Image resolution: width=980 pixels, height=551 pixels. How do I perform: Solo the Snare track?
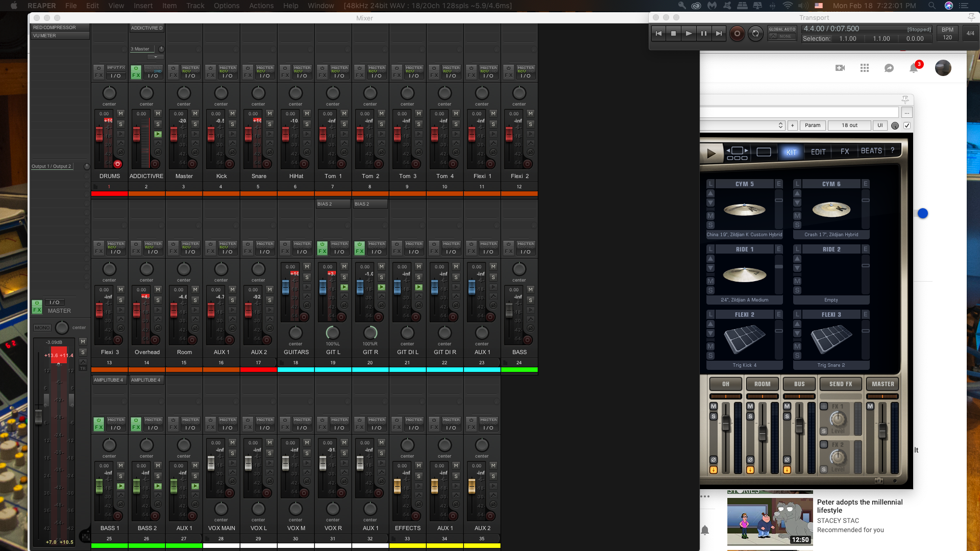point(269,124)
